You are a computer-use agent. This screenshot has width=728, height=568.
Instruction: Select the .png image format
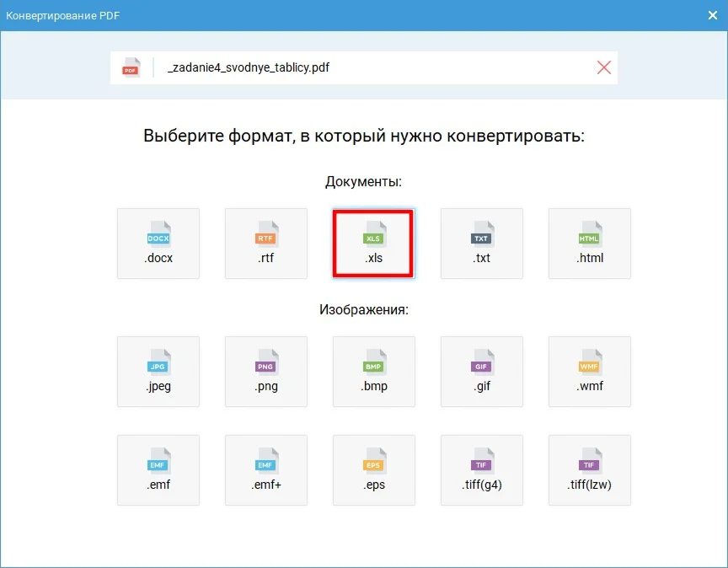pos(266,372)
